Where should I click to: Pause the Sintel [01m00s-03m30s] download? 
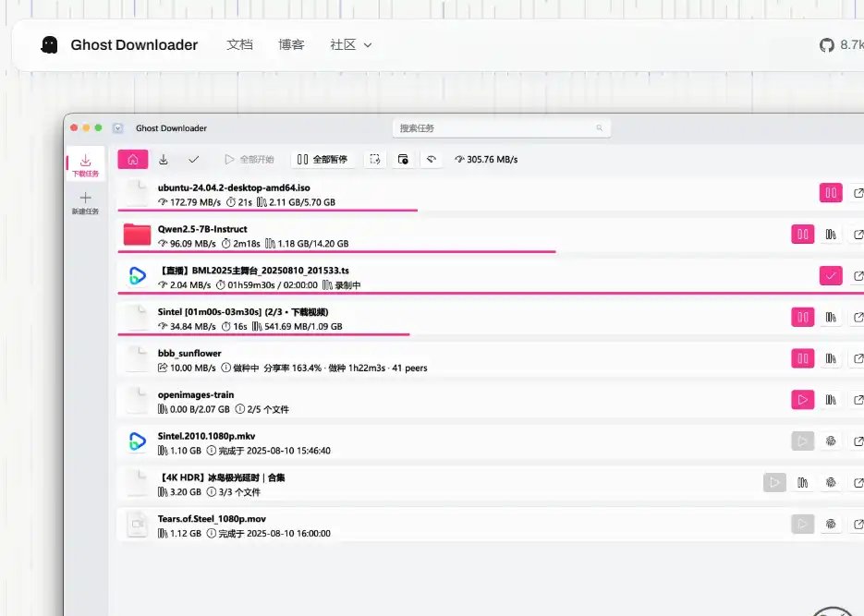pos(802,317)
